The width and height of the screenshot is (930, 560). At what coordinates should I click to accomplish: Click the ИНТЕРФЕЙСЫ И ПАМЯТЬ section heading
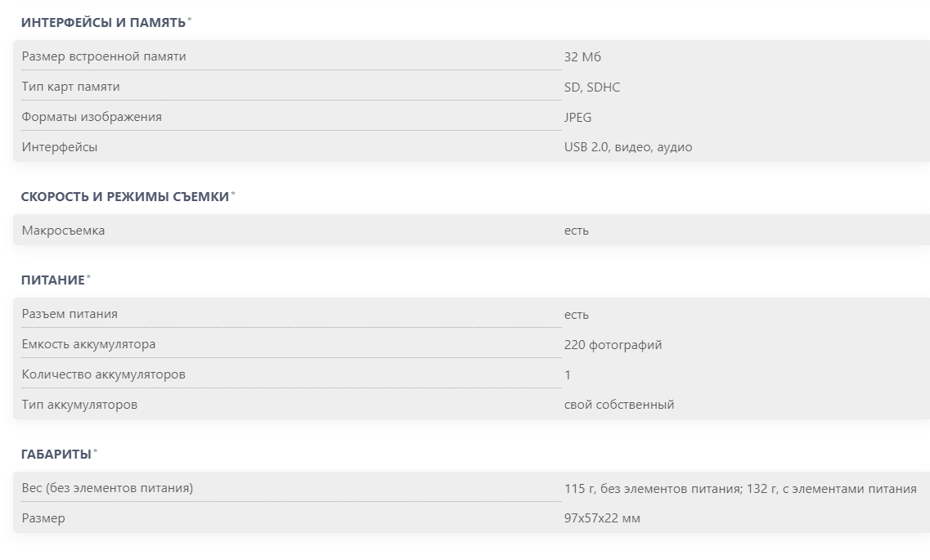103,23
